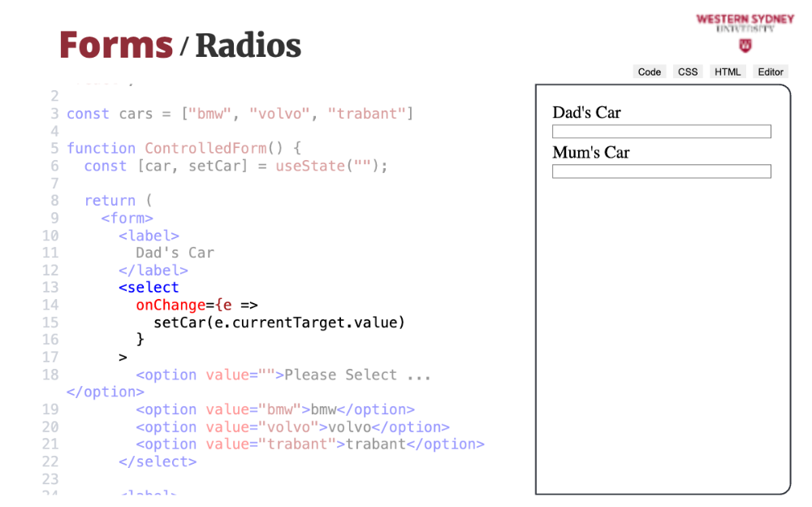Click the Please Select option code line
Viewport: 812px width, 507px height.
pos(283,375)
